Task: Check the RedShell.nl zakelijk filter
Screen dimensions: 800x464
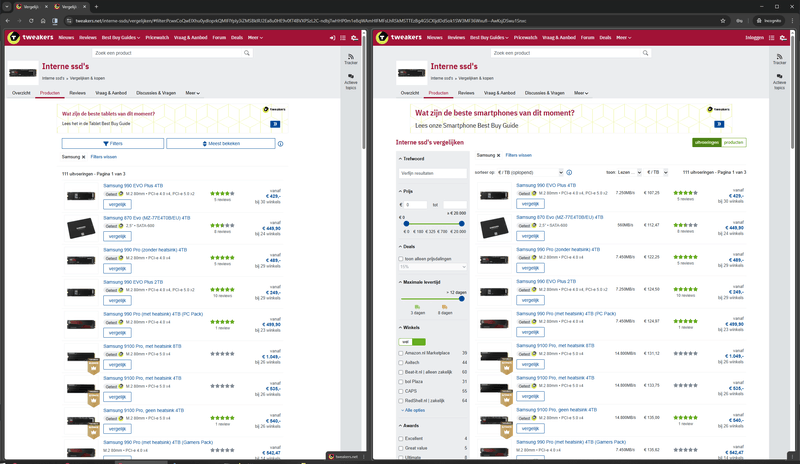Action: point(401,401)
